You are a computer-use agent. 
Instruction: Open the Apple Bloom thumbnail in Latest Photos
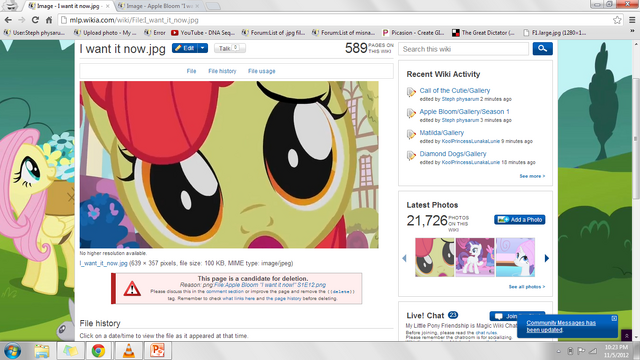click(434, 257)
